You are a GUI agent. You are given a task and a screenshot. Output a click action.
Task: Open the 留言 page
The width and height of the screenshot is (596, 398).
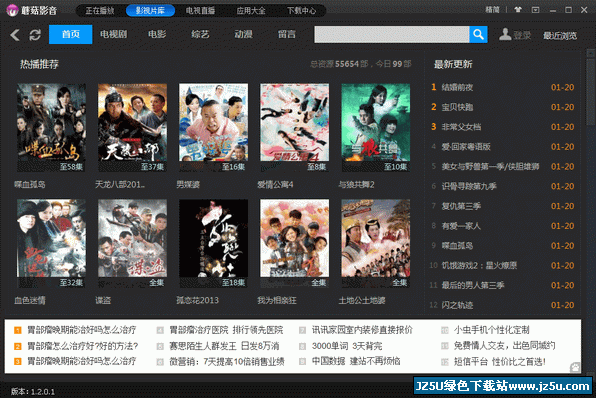287,34
